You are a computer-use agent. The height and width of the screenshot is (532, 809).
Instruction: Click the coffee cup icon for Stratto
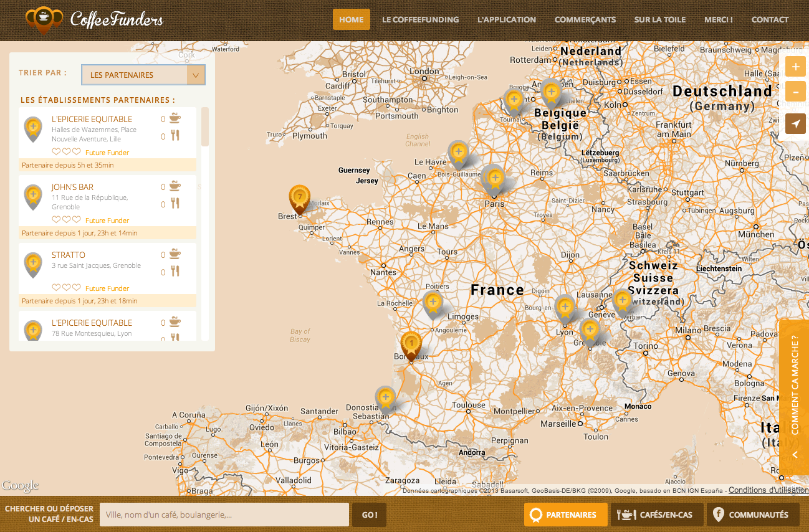click(175, 254)
